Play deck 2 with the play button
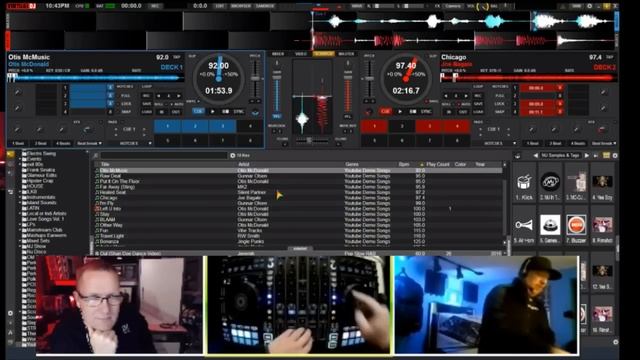Viewport: 640px width, 360px height. (400, 111)
